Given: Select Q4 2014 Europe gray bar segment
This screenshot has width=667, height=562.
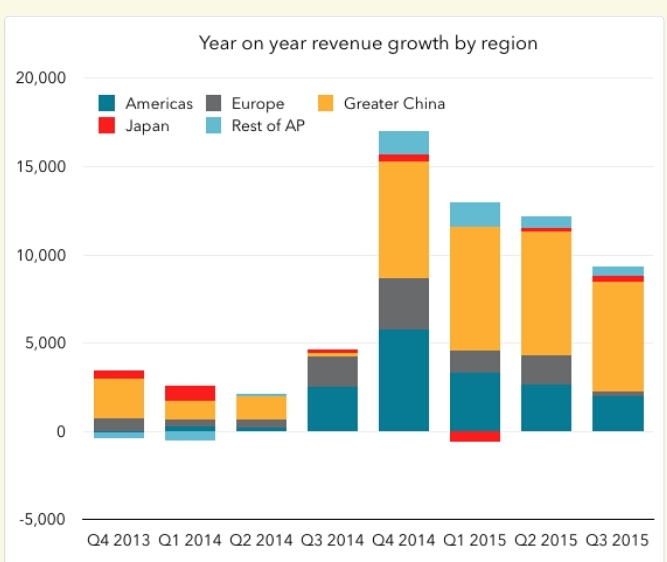Looking at the screenshot, I should click(404, 304).
